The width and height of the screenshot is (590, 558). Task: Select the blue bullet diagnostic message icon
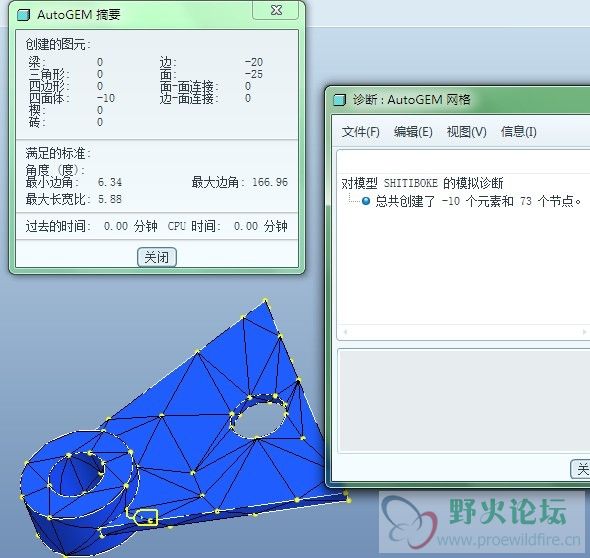coord(366,201)
